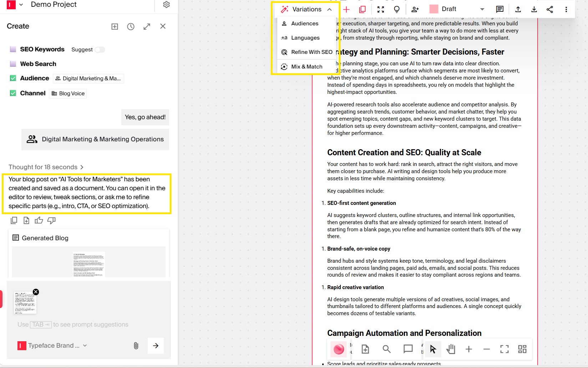Click the Blog Voice channel chip
The height and width of the screenshot is (368, 588).
coord(67,93)
